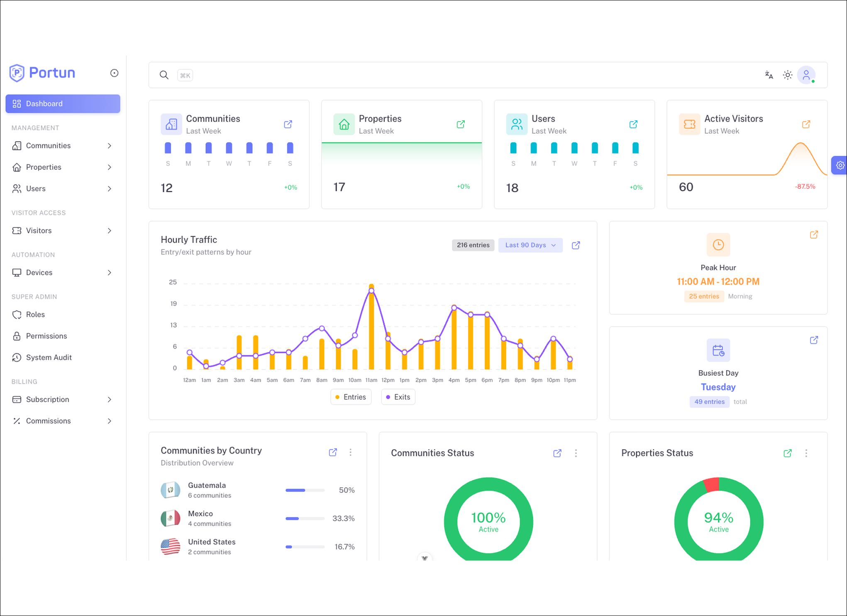Expand the Communities sidebar menu

[63, 146]
